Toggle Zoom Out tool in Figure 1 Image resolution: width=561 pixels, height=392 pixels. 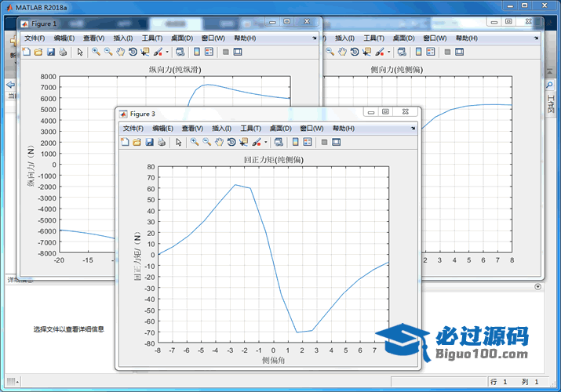pos(108,52)
